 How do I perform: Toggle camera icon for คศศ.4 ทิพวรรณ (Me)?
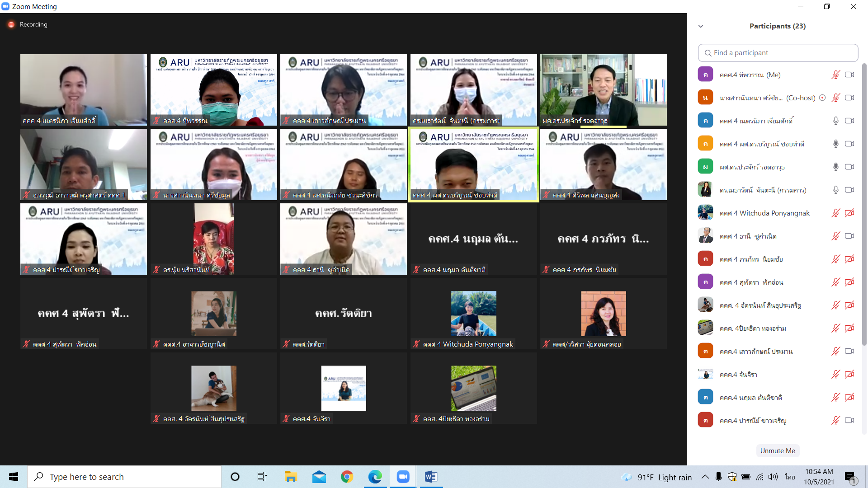(x=849, y=75)
